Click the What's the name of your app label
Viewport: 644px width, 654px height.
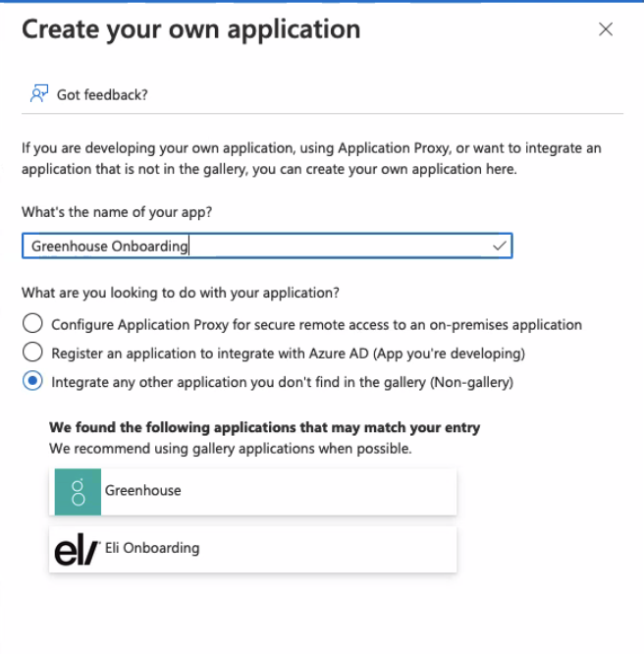(117, 212)
